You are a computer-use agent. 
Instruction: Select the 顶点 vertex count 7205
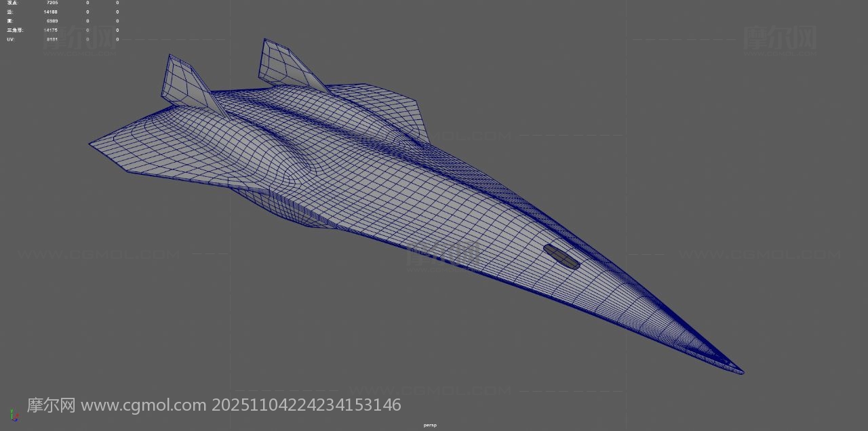point(52,3)
